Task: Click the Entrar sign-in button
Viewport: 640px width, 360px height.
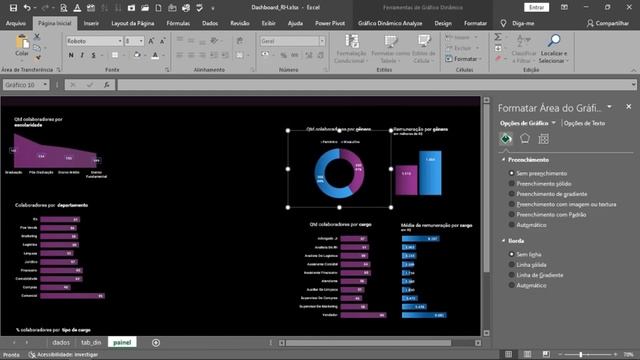Action: 536,7
